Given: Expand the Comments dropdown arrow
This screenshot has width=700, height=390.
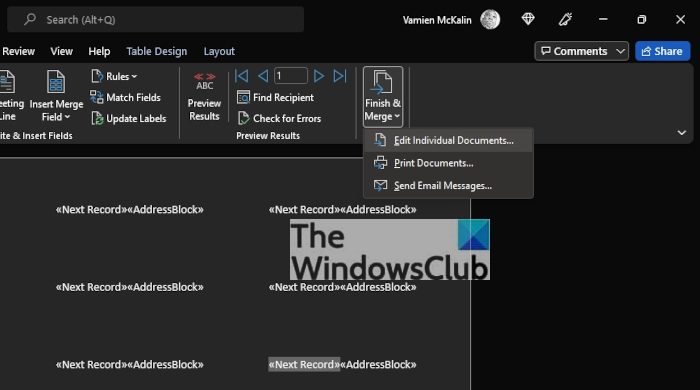Looking at the screenshot, I should (x=621, y=51).
